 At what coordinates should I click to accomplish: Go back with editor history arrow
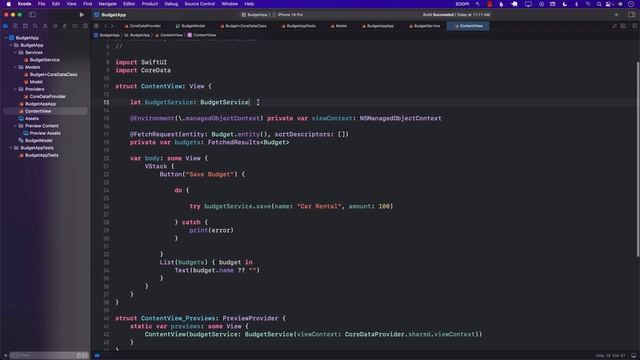pyautogui.click(x=106, y=26)
